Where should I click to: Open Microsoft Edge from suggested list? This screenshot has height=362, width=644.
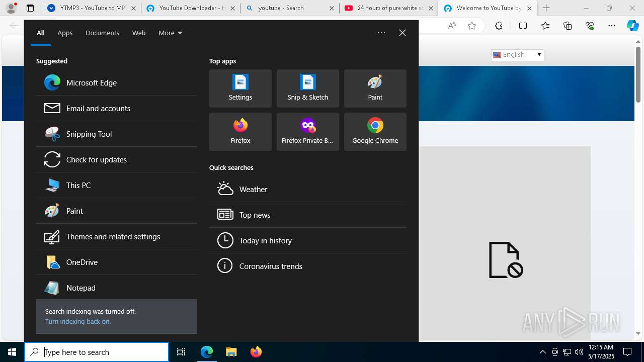click(x=117, y=82)
